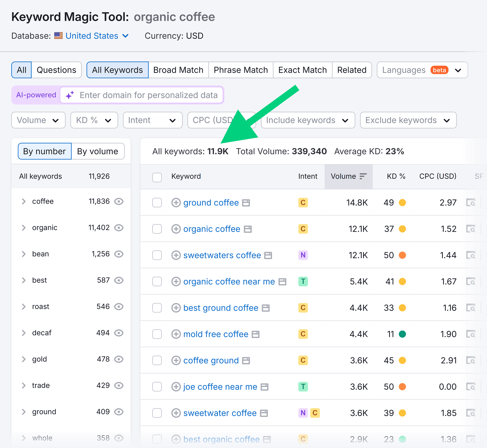View SERP features for 'ground coffee' row
The height and width of the screenshot is (448, 487).
471,202
